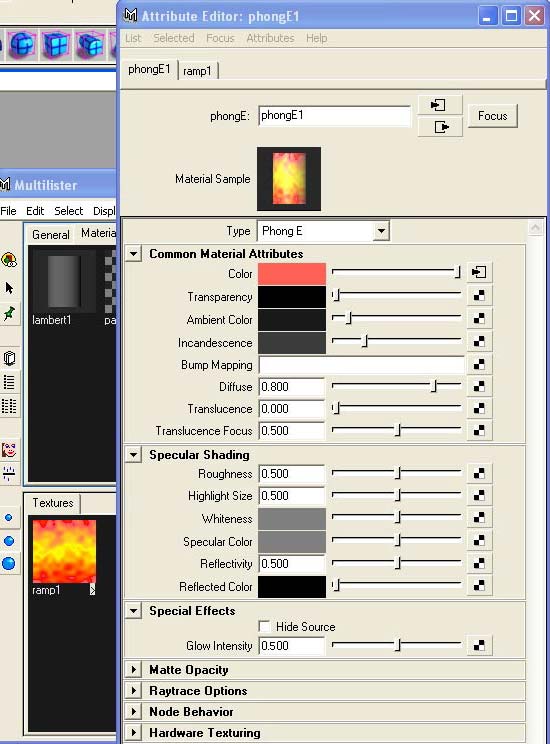Click the checker map button for Bump Mapping
This screenshot has height=744, width=550.
(479, 364)
